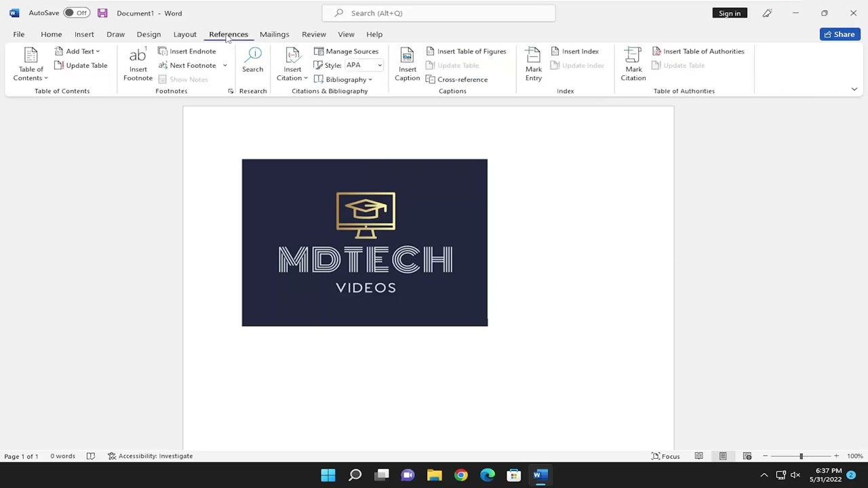This screenshot has height=488, width=868.
Task: Open the Help tab
Action: pos(374,34)
